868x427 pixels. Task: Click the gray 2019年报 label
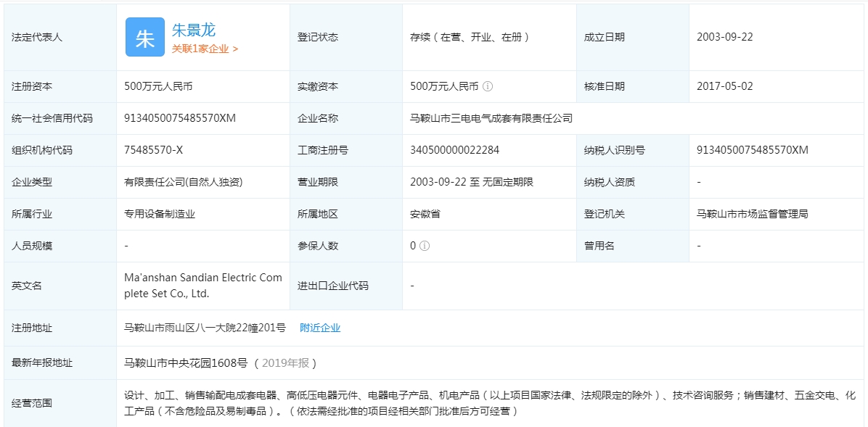coord(289,362)
